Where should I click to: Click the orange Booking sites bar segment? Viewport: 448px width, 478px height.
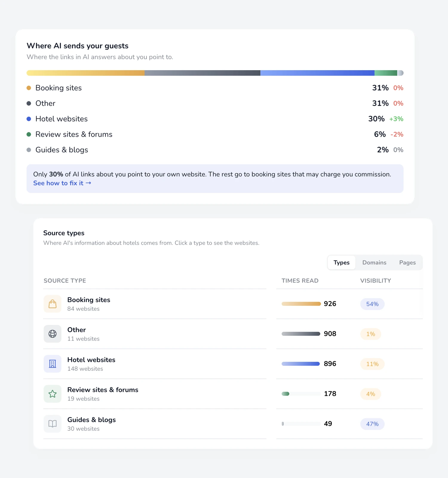click(86, 73)
